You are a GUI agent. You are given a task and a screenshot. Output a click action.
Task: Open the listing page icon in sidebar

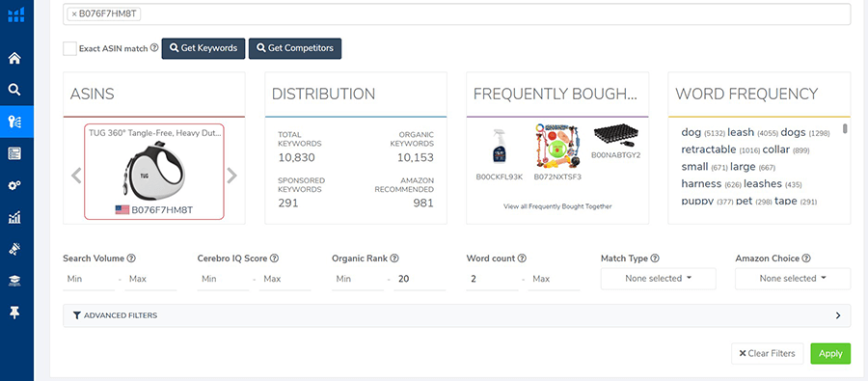tap(14, 154)
